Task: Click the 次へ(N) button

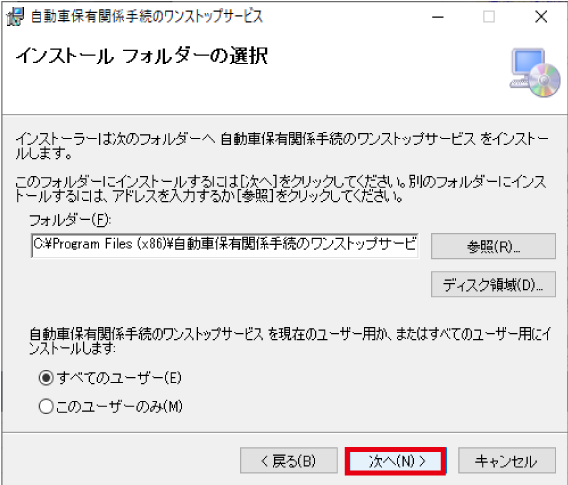Action: 396,461
